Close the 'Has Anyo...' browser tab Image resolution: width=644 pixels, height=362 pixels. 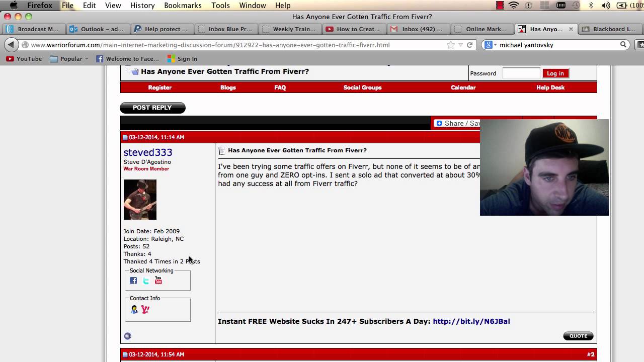(571, 29)
